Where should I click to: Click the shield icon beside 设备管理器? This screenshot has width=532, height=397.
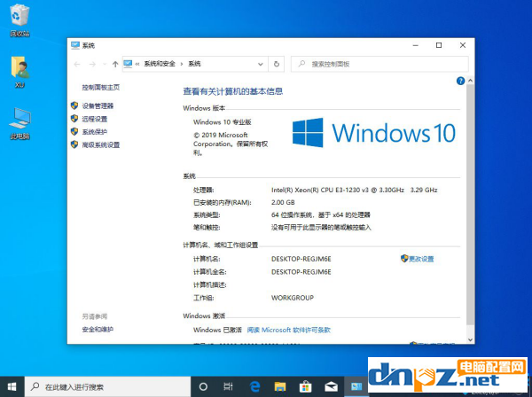(74, 105)
